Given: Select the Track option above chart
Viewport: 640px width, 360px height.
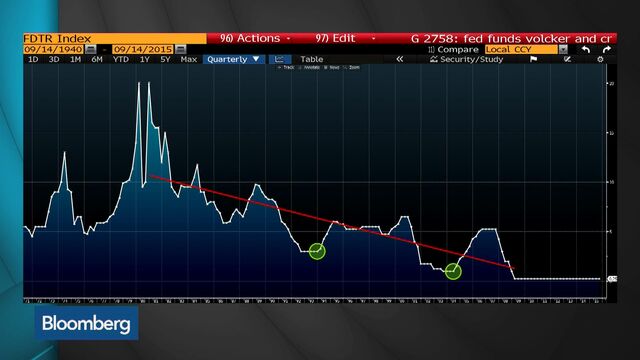Looking at the screenshot, I should click(286, 67).
